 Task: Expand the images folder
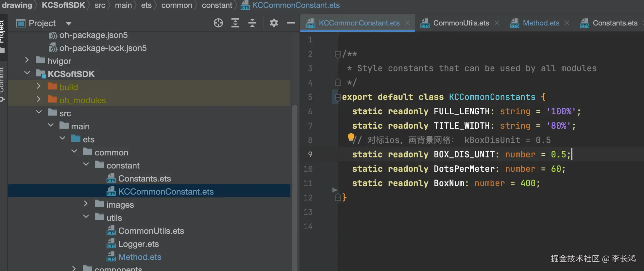[x=86, y=204]
